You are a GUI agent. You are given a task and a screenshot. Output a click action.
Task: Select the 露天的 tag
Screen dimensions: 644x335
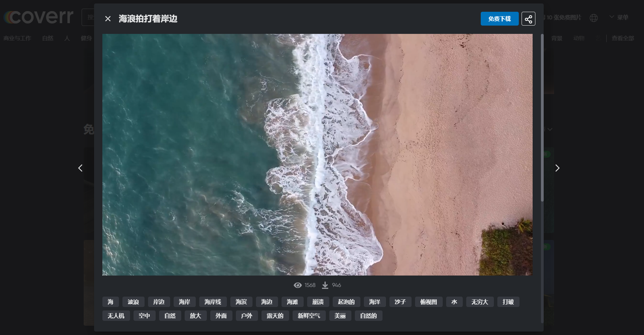point(275,316)
